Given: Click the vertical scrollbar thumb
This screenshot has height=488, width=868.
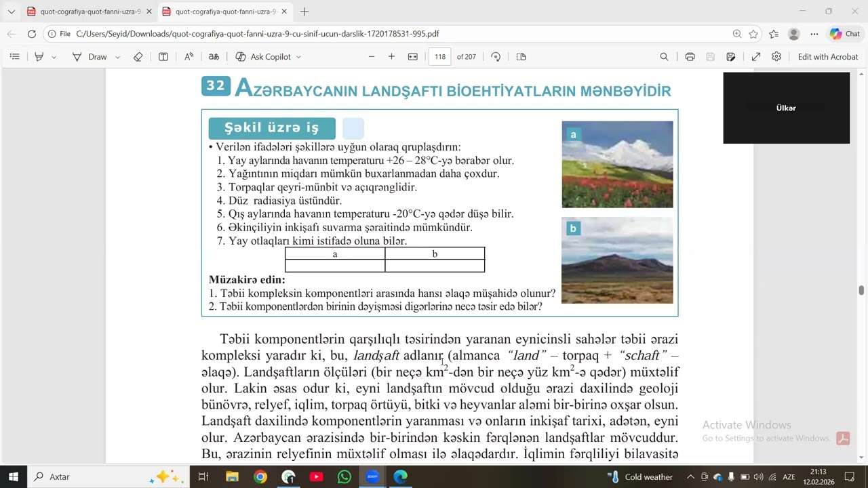Looking at the screenshot, I should tap(862, 290).
